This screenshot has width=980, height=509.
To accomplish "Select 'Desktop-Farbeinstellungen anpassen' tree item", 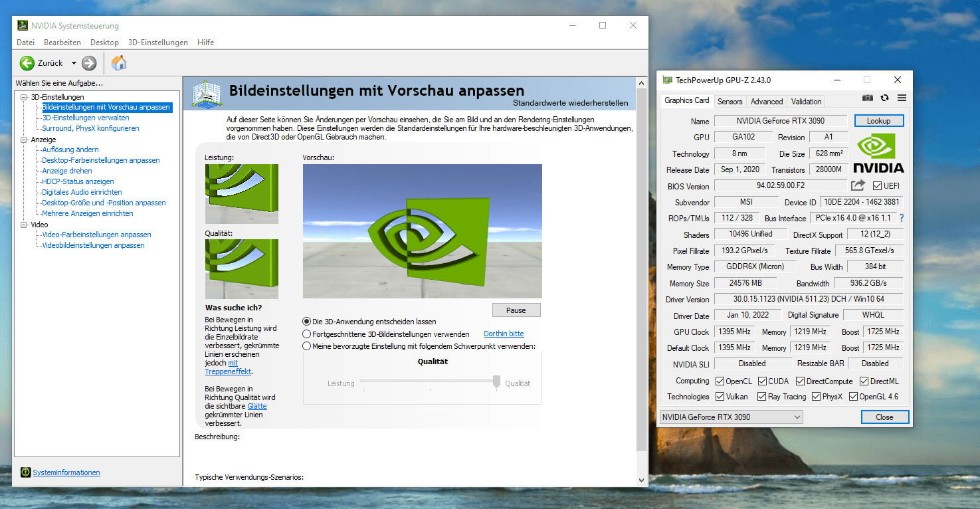I will coord(101,160).
